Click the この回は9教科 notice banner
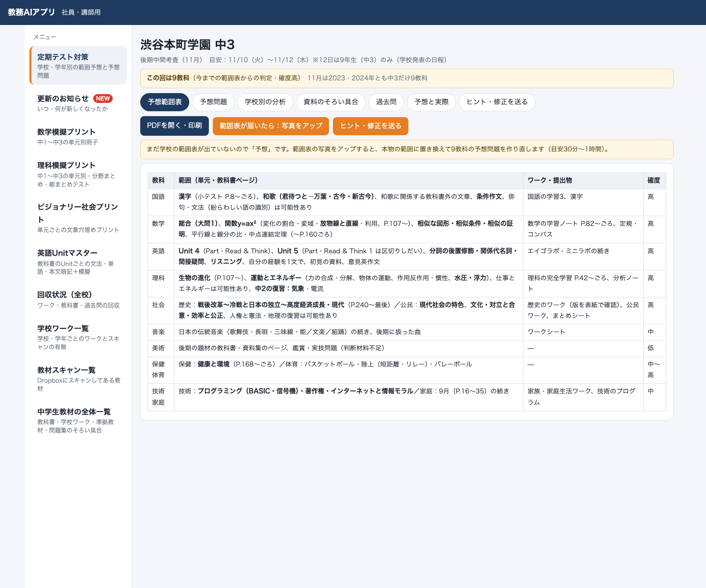Viewport: 706px width, 588px height. point(407,78)
